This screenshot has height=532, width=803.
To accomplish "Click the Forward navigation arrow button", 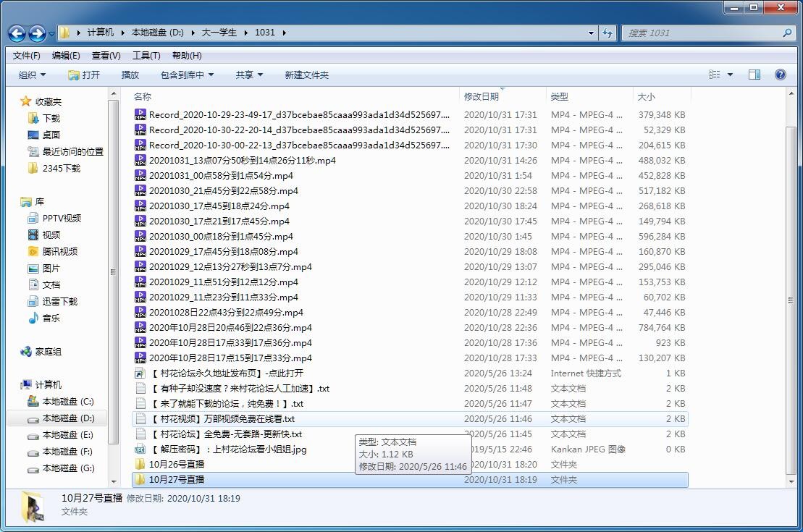I will tap(36, 33).
